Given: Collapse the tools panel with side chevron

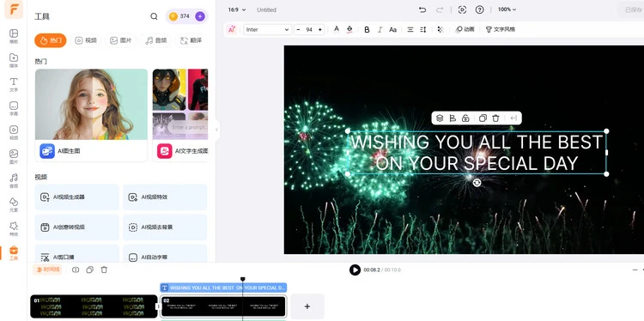Looking at the screenshot, I should pyautogui.click(x=216, y=130).
